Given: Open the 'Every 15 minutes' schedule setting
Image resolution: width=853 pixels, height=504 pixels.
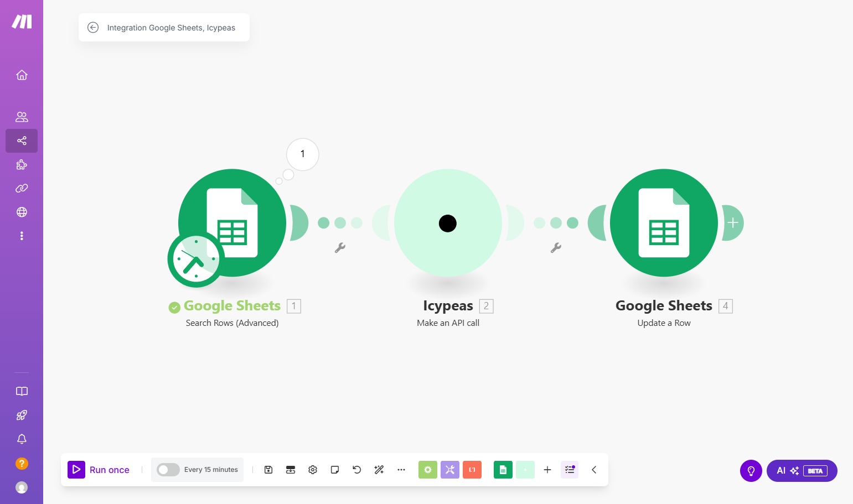Looking at the screenshot, I should [211, 470].
